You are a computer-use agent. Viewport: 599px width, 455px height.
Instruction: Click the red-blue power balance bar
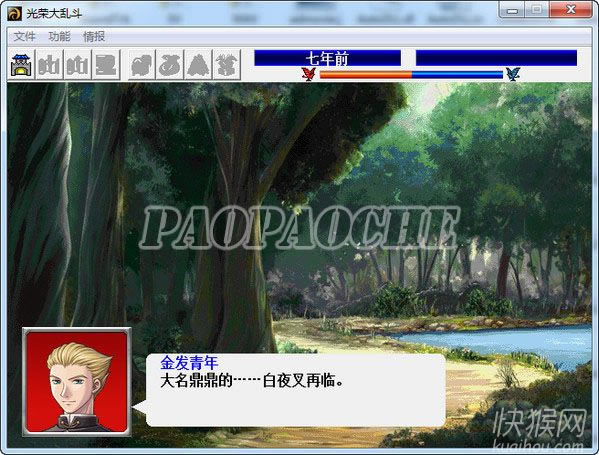point(411,74)
